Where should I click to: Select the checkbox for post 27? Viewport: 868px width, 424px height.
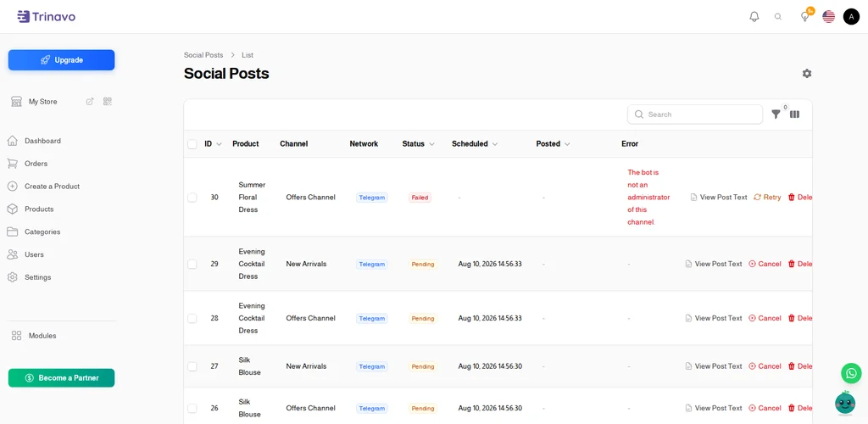pyautogui.click(x=192, y=366)
